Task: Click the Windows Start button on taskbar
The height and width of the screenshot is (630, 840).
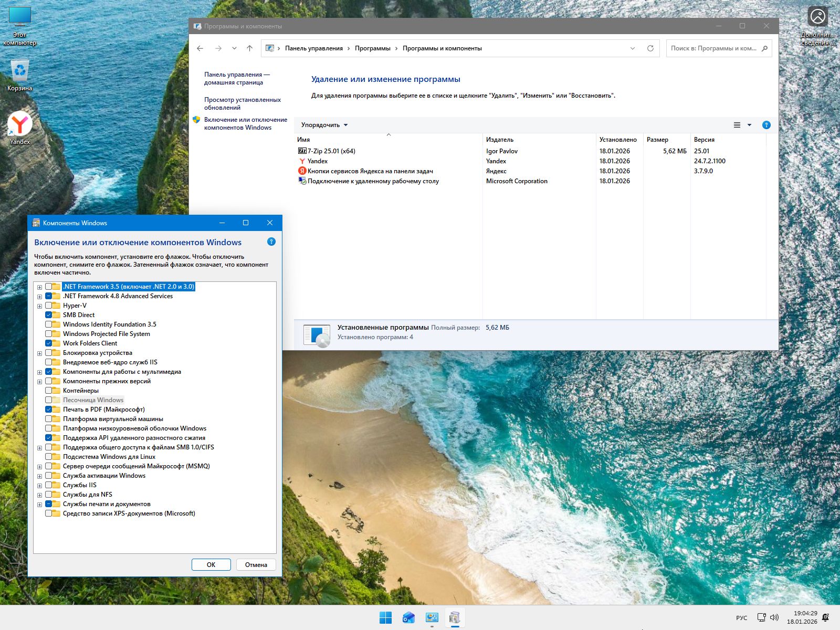Action: [x=385, y=618]
